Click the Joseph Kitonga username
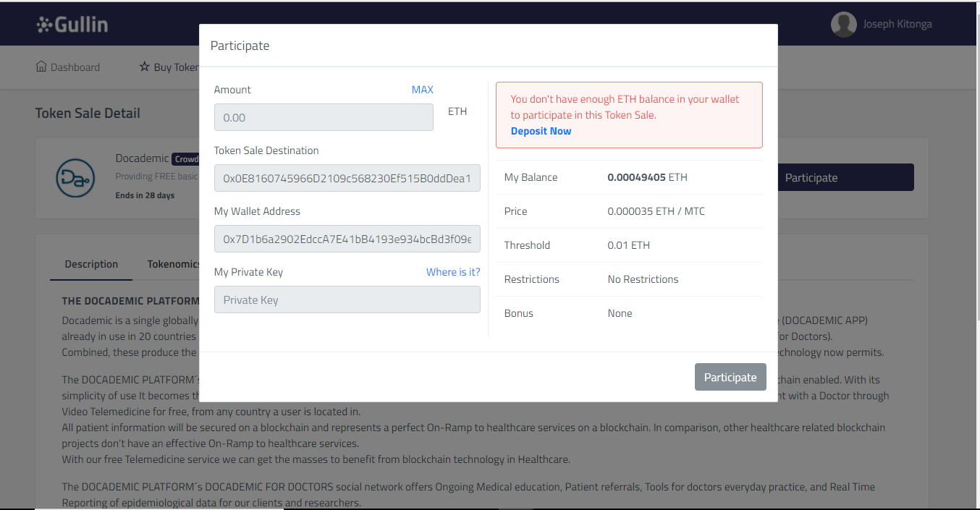 897,24
